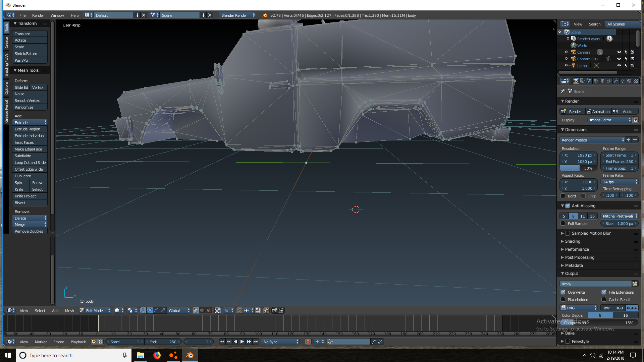Switch to face select mode
Screen dimensions: 644x362
tap(209, 310)
